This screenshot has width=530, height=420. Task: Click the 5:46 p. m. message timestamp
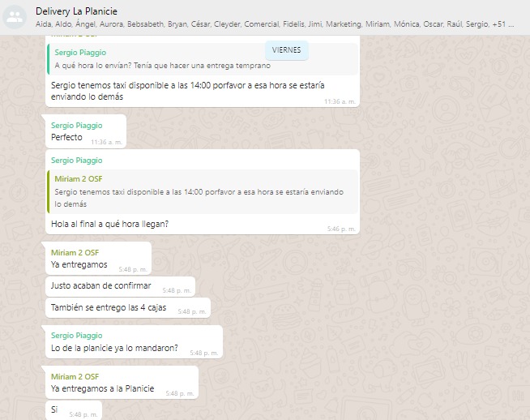[341, 229]
